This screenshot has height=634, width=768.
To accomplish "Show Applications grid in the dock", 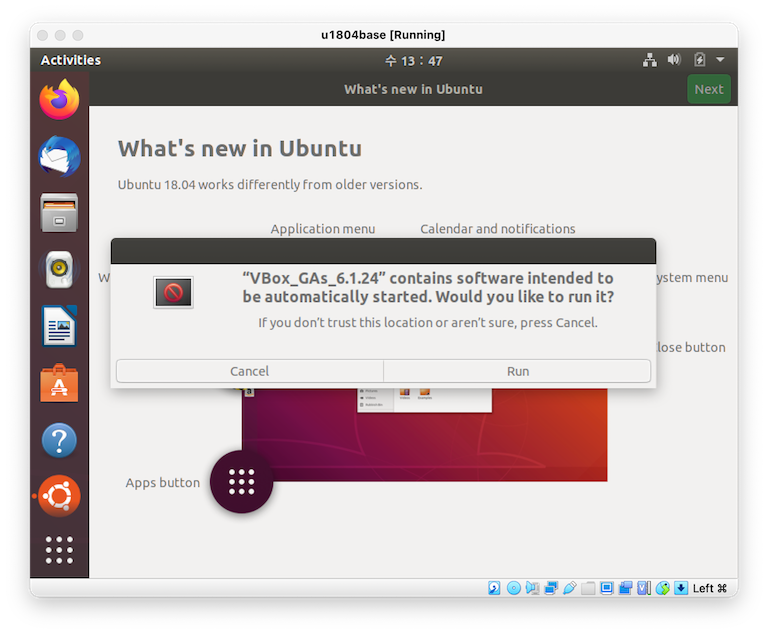I will [59, 550].
